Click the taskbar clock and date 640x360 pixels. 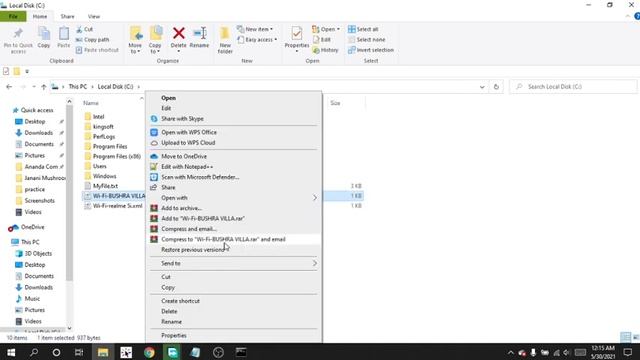click(603, 352)
